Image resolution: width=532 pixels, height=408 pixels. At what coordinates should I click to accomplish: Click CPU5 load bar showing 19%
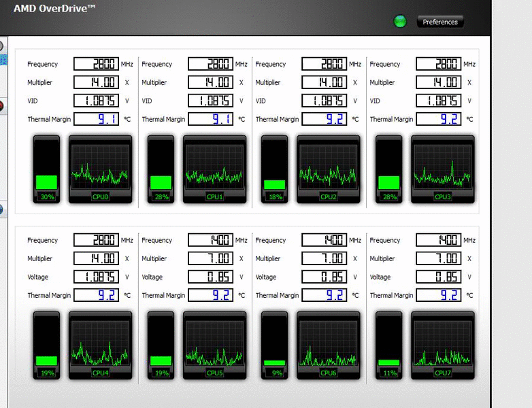coord(161,345)
